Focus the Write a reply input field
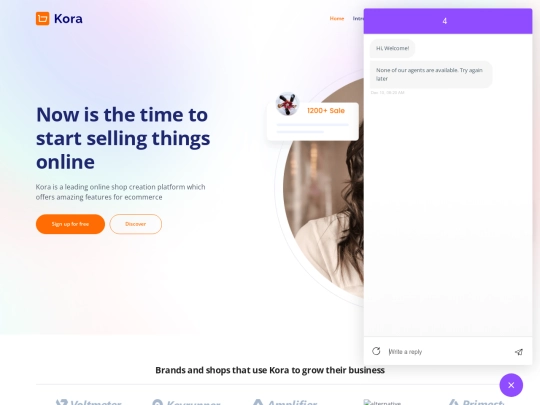This screenshot has width=540, height=405. click(x=448, y=352)
